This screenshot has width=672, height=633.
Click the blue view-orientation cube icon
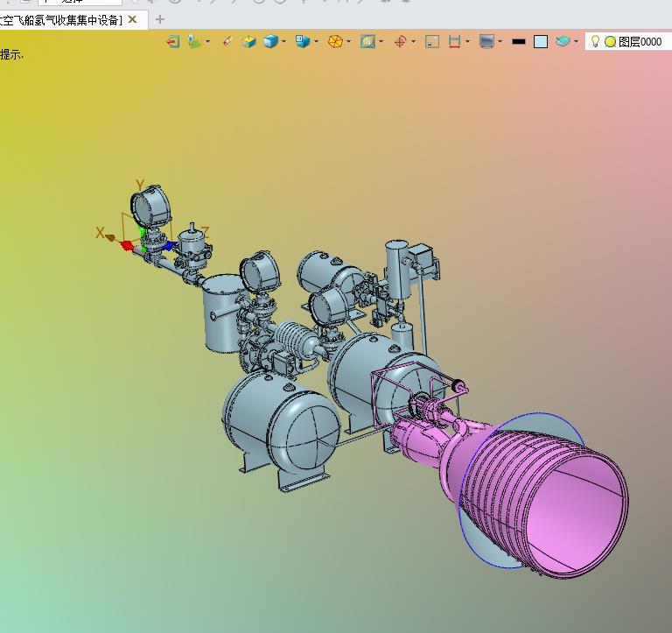pyautogui.click(x=303, y=42)
